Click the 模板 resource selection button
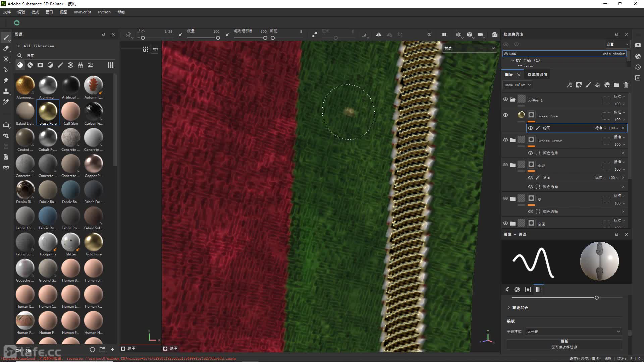The image size is (644, 362). click(x=564, y=344)
